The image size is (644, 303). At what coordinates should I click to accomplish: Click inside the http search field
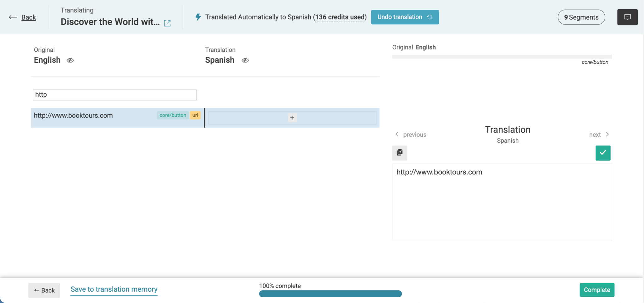[x=114, y=94]
